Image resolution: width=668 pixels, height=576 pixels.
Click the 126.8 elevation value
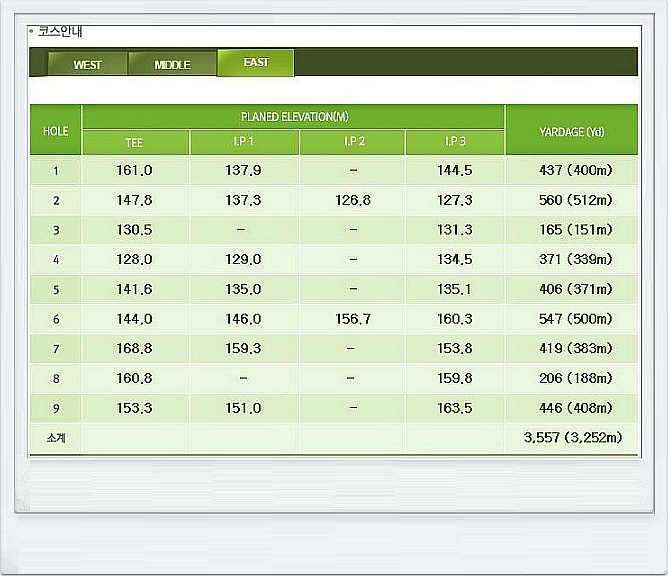tap(353, 201)
